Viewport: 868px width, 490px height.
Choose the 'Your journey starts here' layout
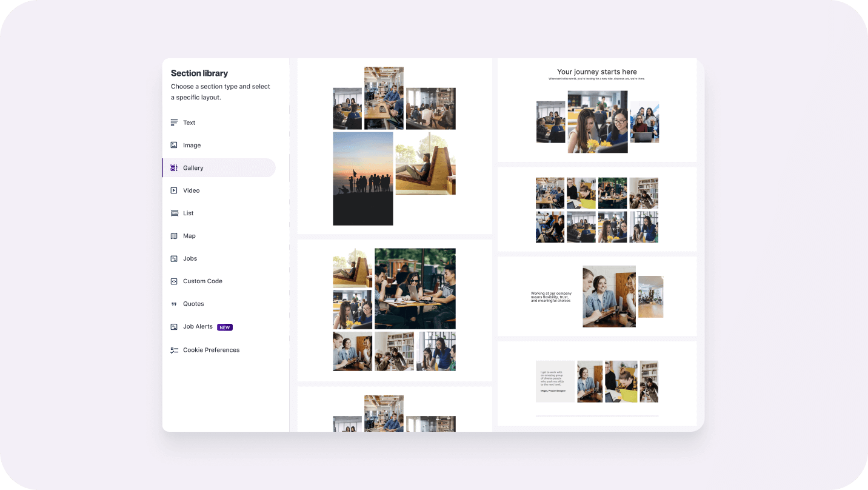[597, 109]
